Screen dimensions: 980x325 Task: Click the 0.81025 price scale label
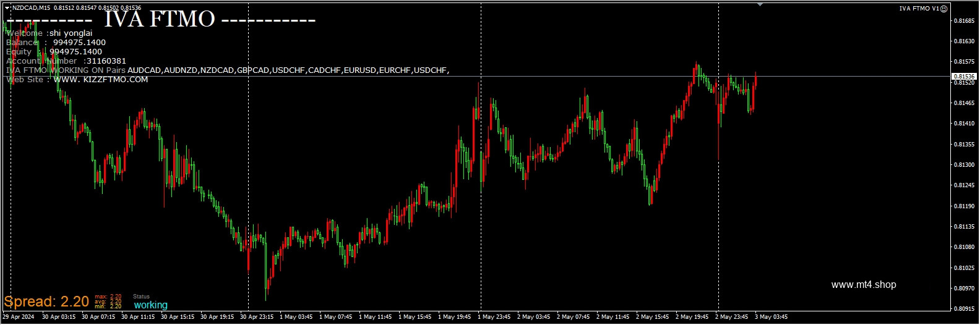pyautogui.click(x=965, y=268)
